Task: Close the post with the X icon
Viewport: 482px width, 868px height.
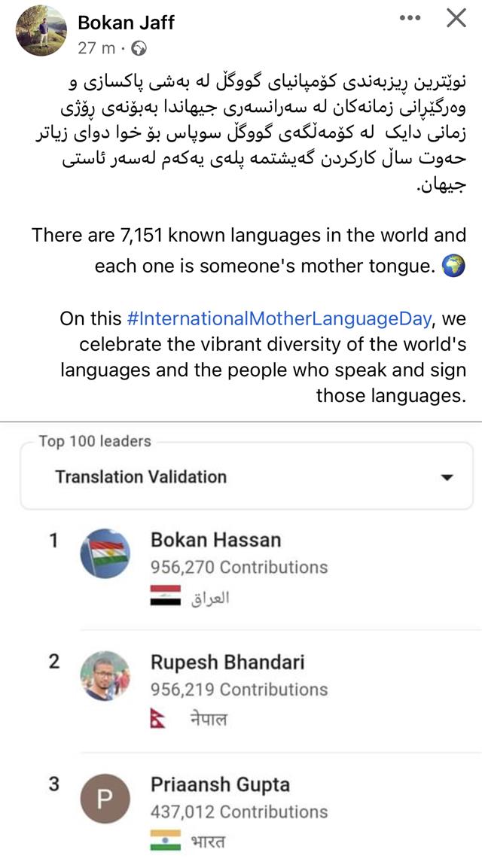Action: coord(456,19)
